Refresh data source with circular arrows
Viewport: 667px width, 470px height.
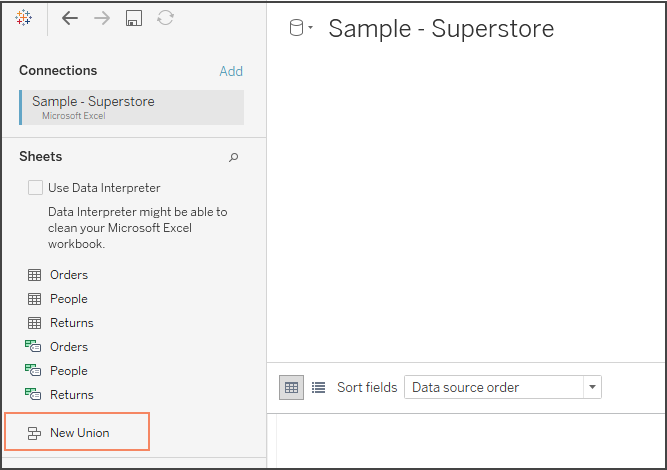point(165,18)
